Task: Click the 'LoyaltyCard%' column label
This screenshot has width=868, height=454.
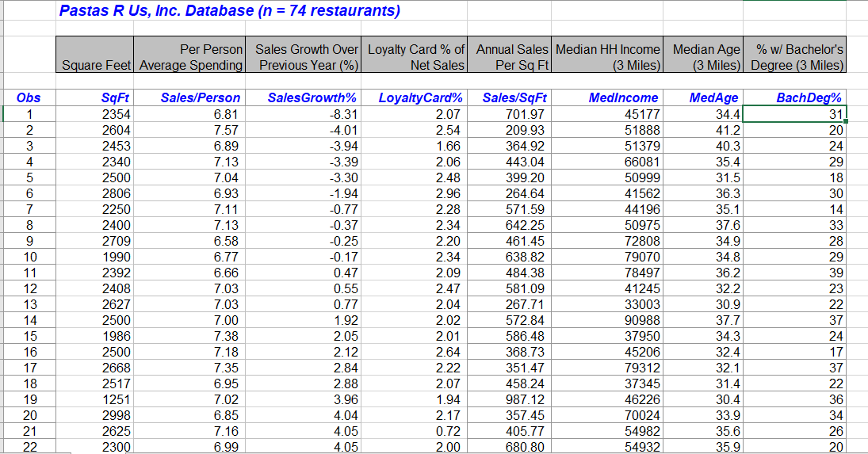Action: pyautogui.click(x=414, y=98)
